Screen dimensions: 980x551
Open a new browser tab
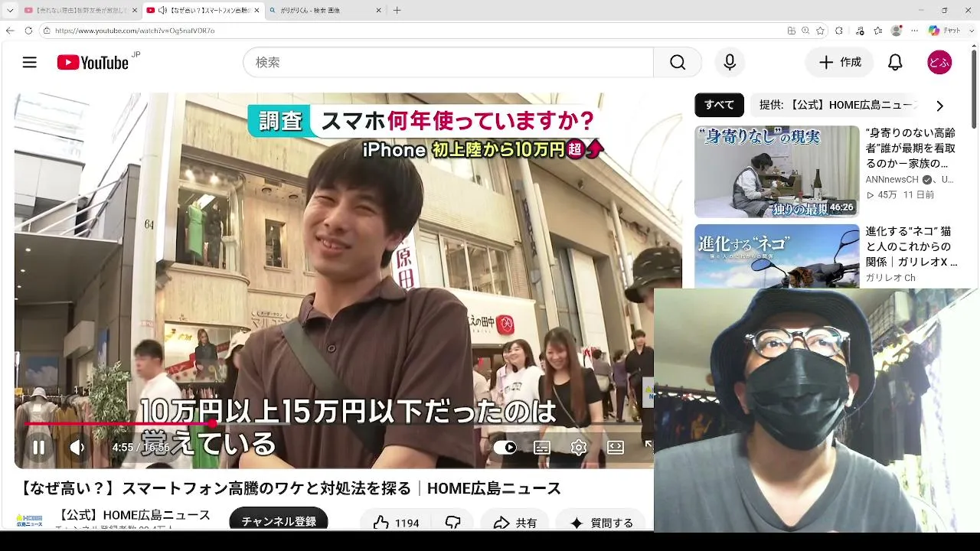(x=397, y=11)
